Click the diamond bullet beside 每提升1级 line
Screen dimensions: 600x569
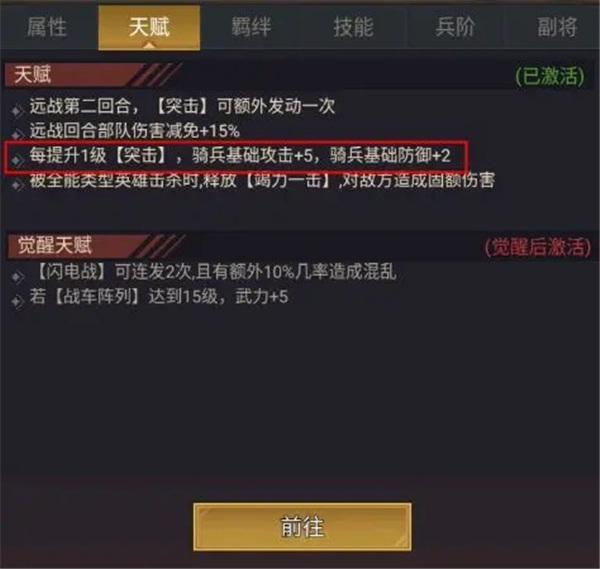17,160
